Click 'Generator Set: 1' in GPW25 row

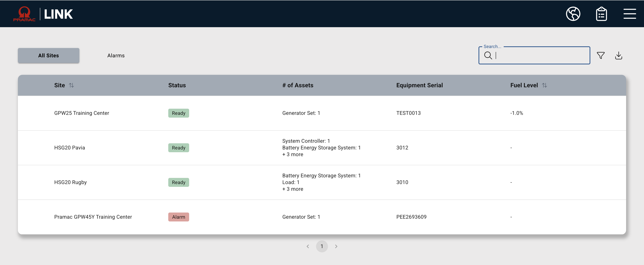point(301,113)
